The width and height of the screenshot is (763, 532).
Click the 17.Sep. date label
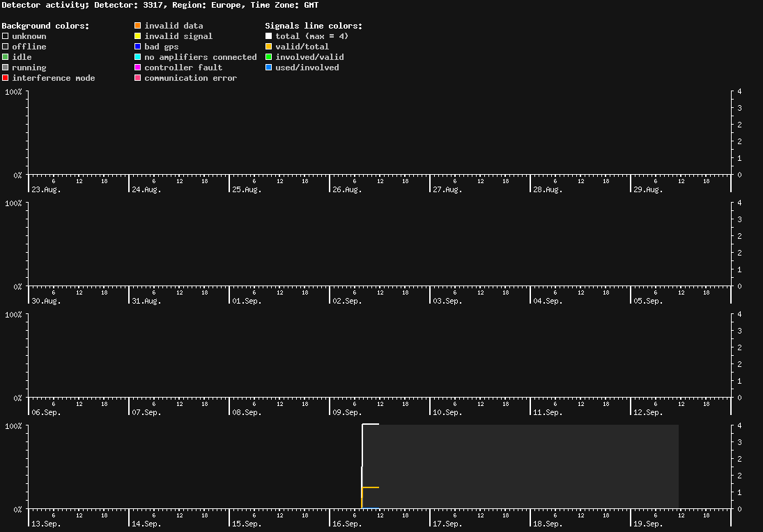pyautogui.click(x=447, y=524)
